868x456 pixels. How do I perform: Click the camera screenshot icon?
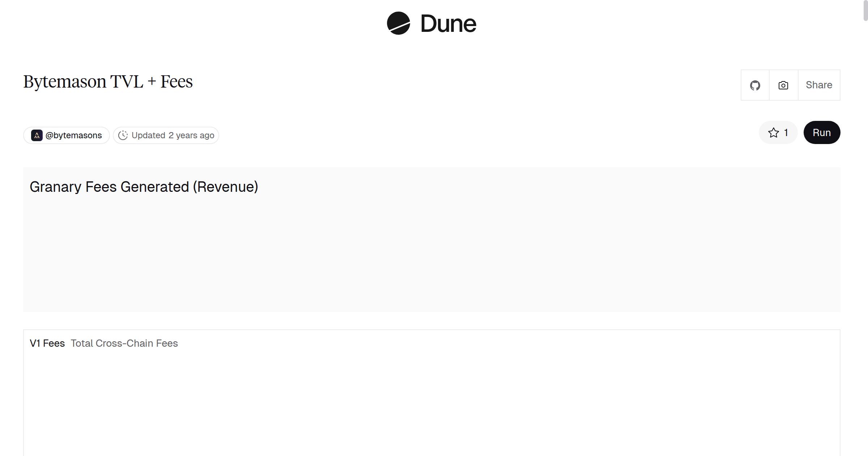pos(783,85)
